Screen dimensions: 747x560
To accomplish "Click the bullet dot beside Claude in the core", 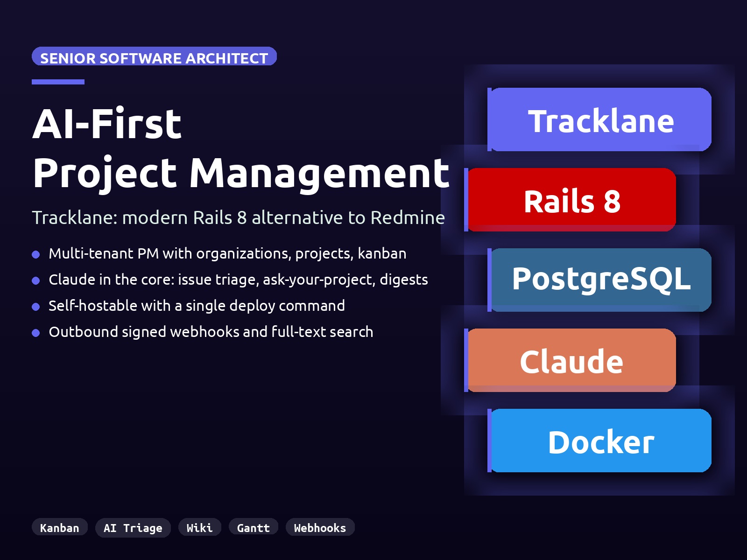I will pos(36,280).
